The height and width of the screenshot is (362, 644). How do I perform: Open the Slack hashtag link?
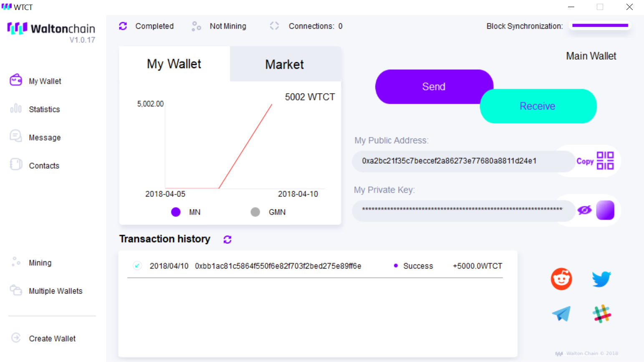point(602,314)
